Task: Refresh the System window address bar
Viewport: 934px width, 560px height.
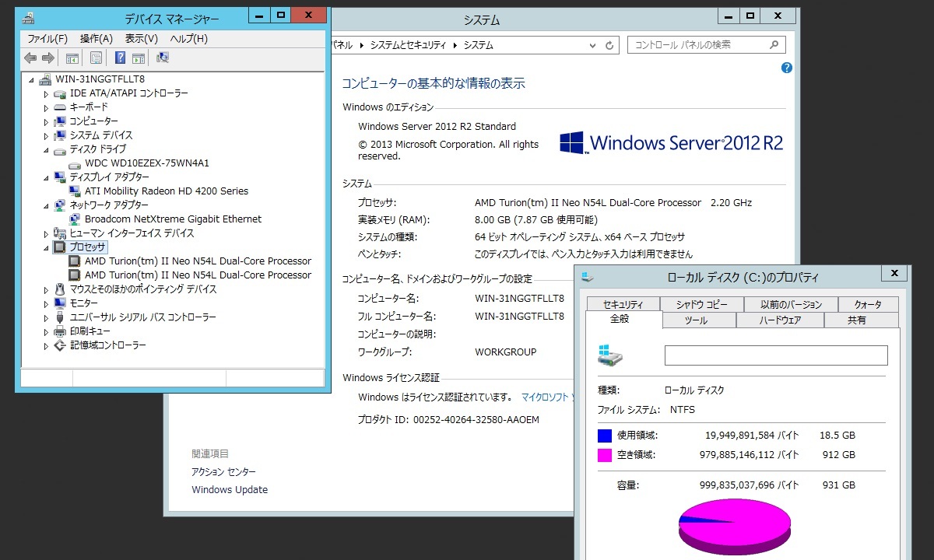Action: [609, 45]
